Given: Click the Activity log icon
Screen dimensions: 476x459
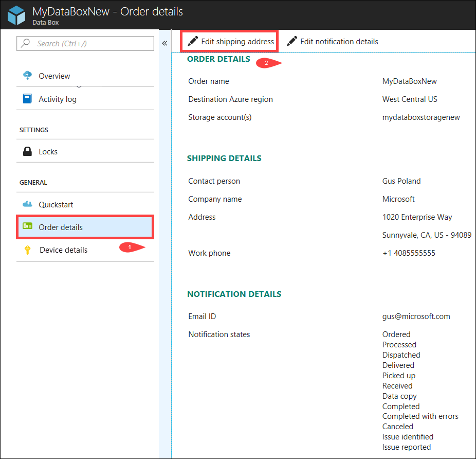Looking at the screenshot, I should click(27, 98).
